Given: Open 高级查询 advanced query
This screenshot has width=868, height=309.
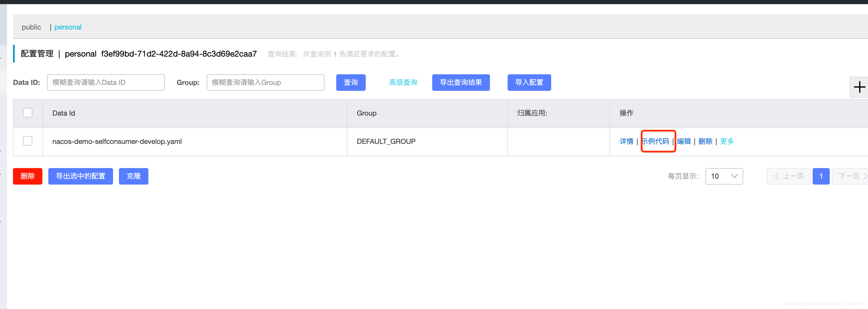Looking at the screenshot, I should click(x=403, y=82).
